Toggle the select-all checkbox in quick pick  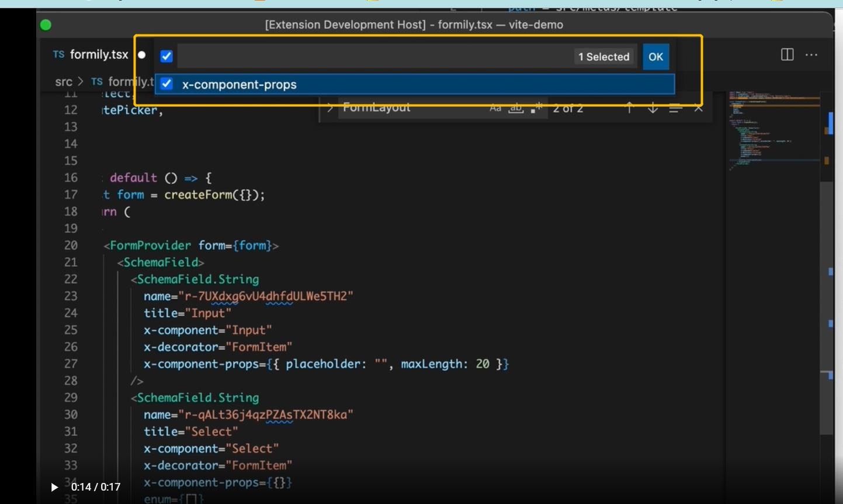click(166, 57)
